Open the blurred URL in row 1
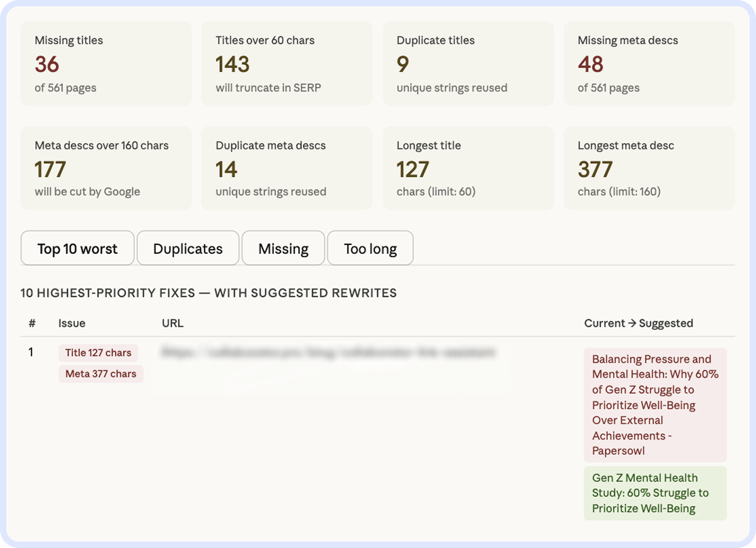This screenshot has height=548, width=756. tap(328, 353)
